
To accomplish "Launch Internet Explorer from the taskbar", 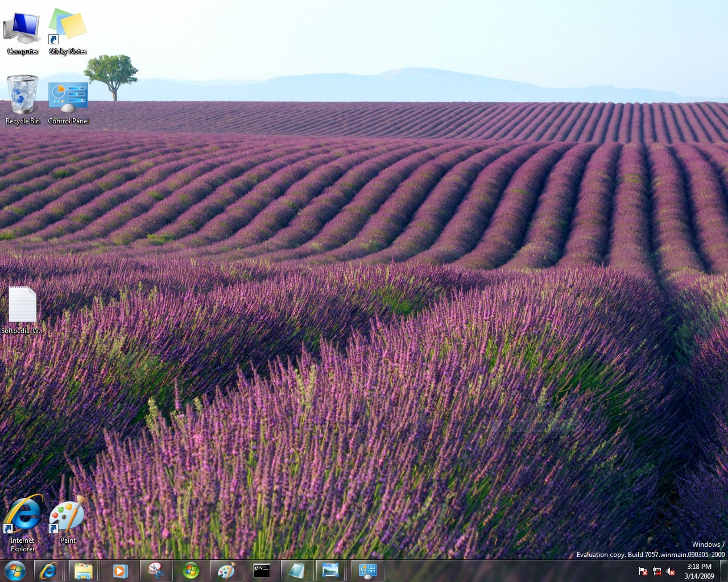I will pyautogui.click(x=48, y=571).
